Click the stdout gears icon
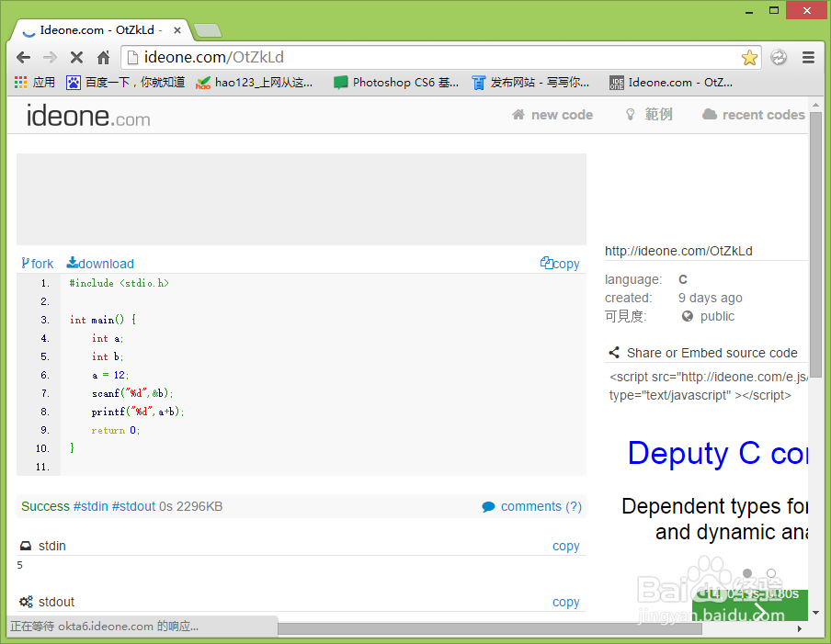This screenshot has width=831, height=644. [26, 602]
